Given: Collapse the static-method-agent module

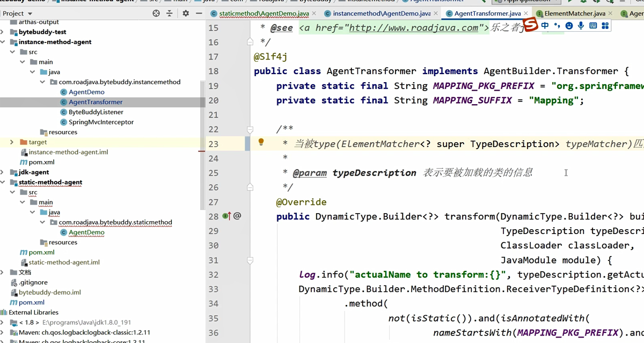Looking at the screenshot, I should click(3, 183).
